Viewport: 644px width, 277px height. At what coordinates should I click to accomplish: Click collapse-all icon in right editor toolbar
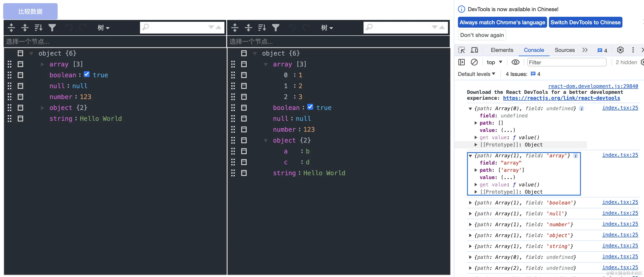pos(248,27)
